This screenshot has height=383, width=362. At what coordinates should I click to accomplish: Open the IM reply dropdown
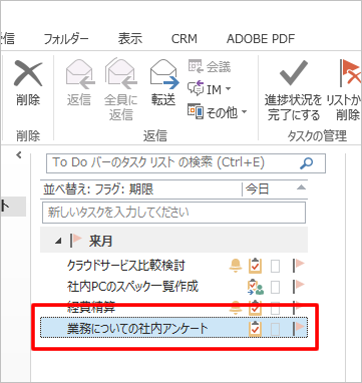(209, 89)
